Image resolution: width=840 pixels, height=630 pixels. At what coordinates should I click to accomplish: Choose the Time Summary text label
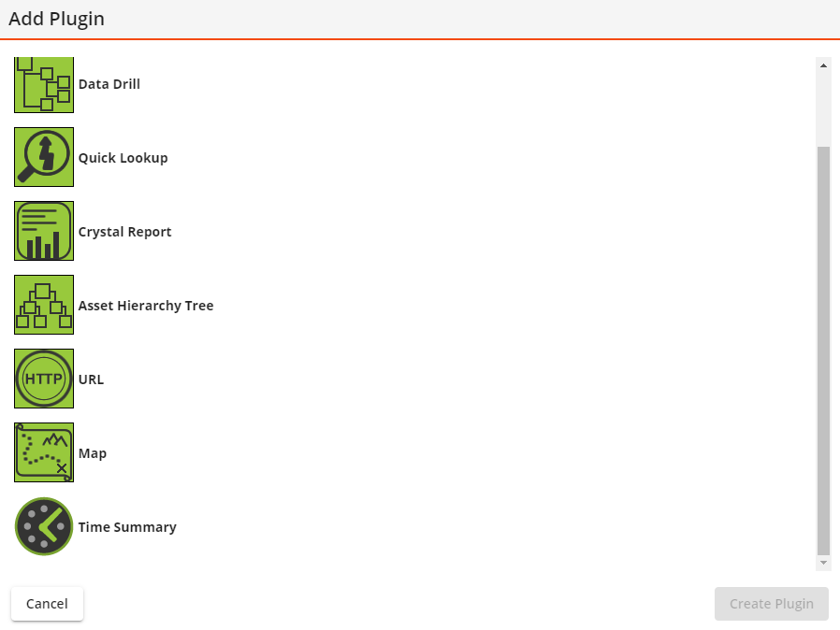click(x=127, y=527)
